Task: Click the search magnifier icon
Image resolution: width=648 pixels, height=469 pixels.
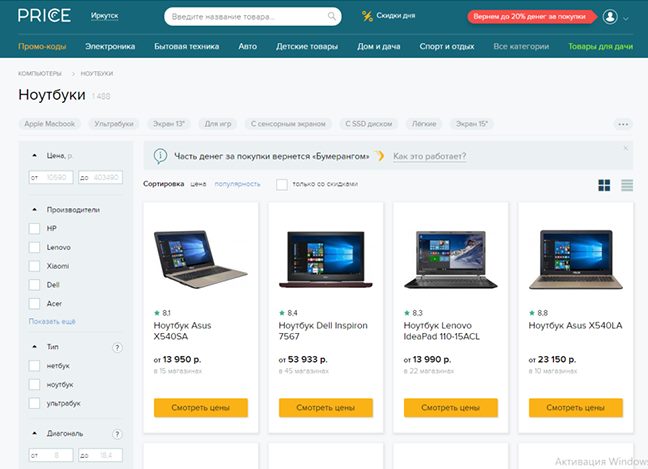Action: (331, 16)
